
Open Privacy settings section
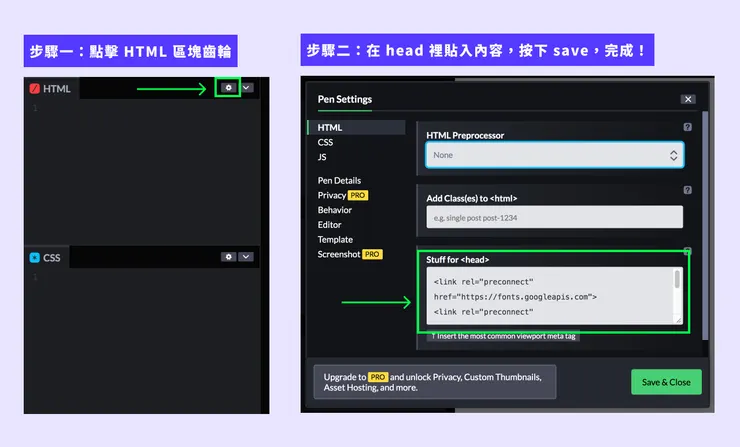[x=332, y=195]
